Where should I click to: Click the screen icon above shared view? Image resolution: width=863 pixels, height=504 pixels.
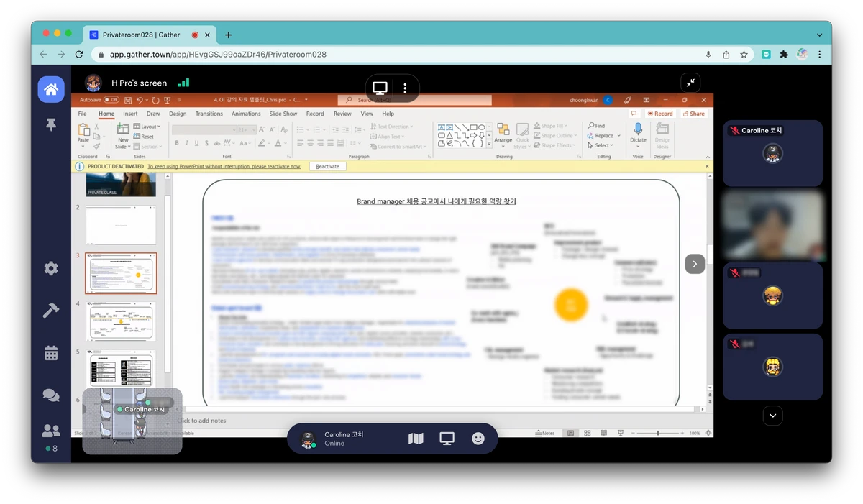pyautogui.click(x=380, y=88)
